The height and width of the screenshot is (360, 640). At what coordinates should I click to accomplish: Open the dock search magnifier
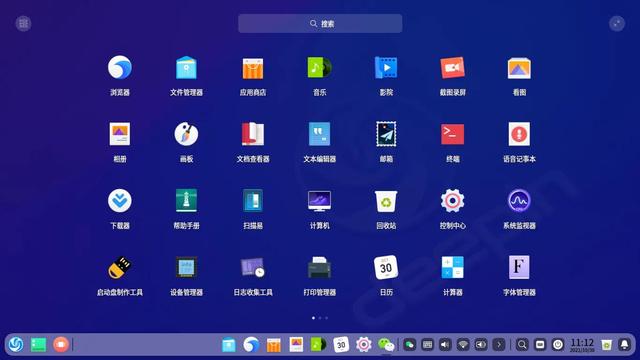(x=522, y=345)
